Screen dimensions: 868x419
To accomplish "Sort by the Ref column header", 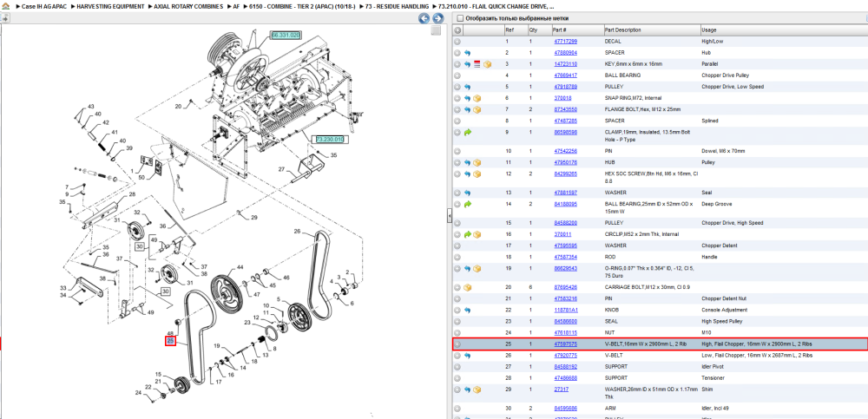I will pyautogui.click(x=509, y=29).
